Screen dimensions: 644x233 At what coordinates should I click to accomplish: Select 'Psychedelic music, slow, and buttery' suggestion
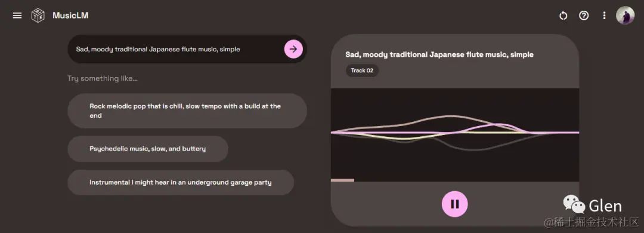(x=148, y=149)
